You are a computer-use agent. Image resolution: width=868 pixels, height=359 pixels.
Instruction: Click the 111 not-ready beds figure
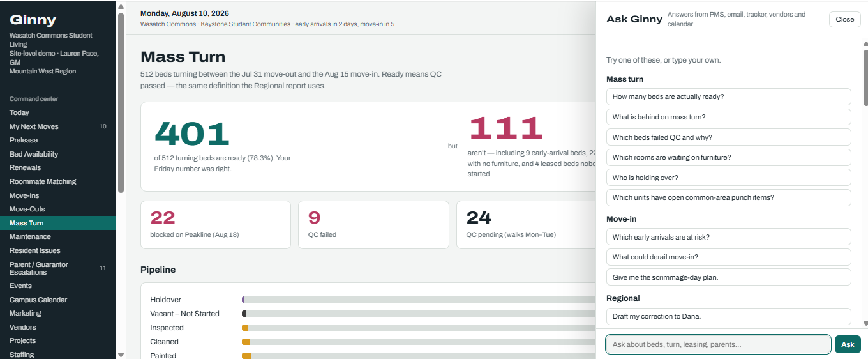point(505,128)
